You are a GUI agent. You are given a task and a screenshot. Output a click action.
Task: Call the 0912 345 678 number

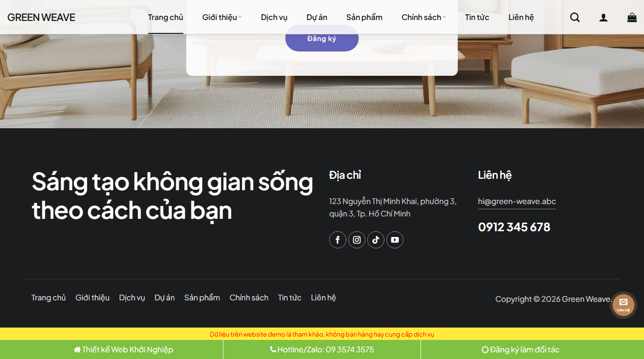click(x=514, y=227)
